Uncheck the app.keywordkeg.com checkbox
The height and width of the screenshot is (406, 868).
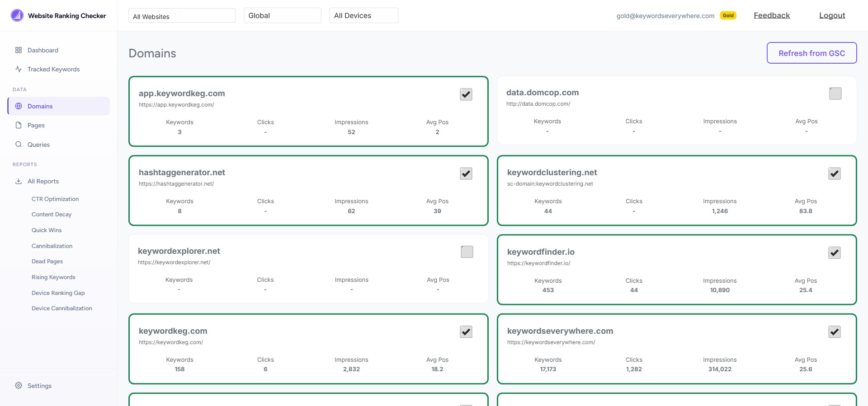[x=466, y=94]
